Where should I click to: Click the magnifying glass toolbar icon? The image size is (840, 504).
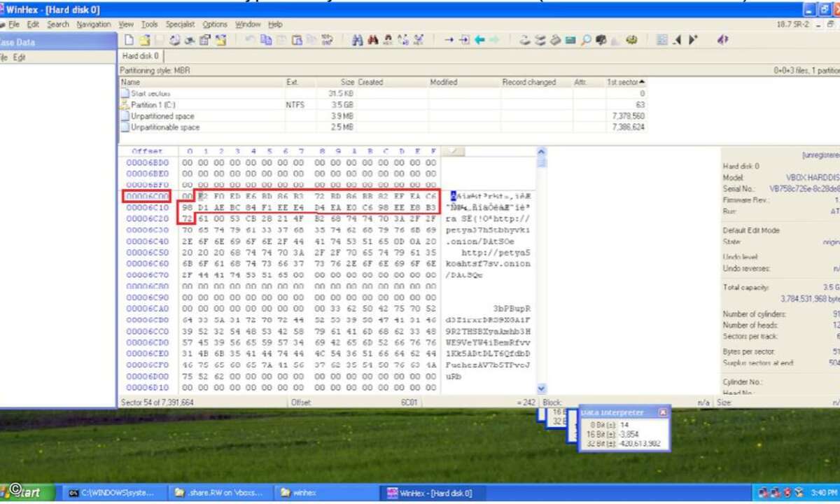pos(585,40)
